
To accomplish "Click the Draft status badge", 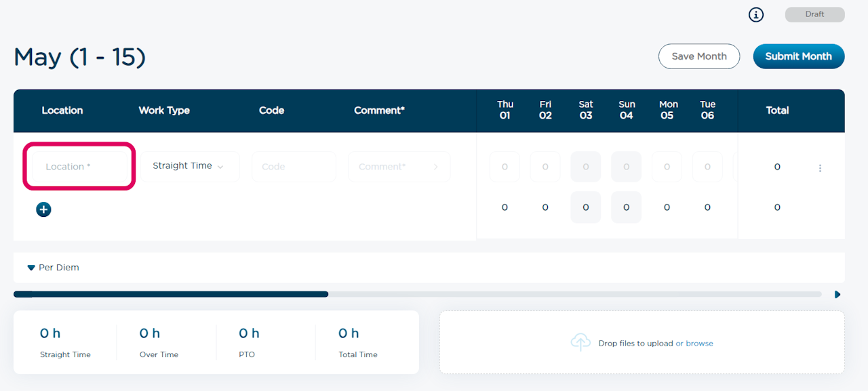I will [x=814, y=14].
